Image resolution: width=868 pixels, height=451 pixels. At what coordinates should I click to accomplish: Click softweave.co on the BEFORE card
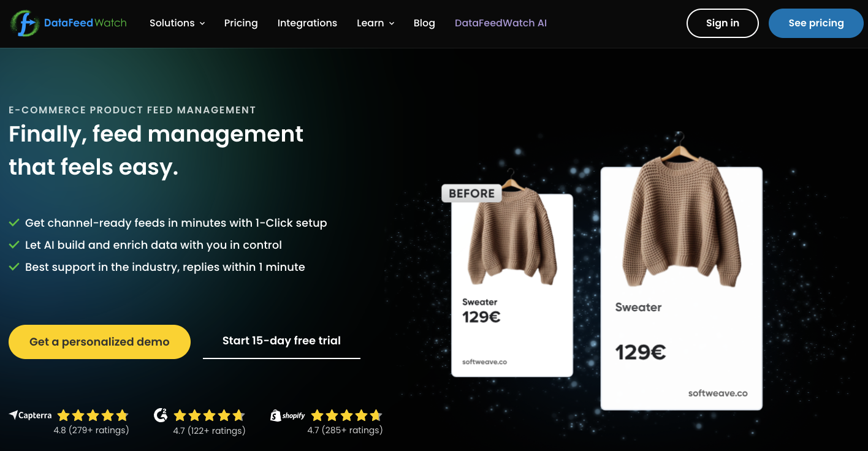[x=484, y=362]
